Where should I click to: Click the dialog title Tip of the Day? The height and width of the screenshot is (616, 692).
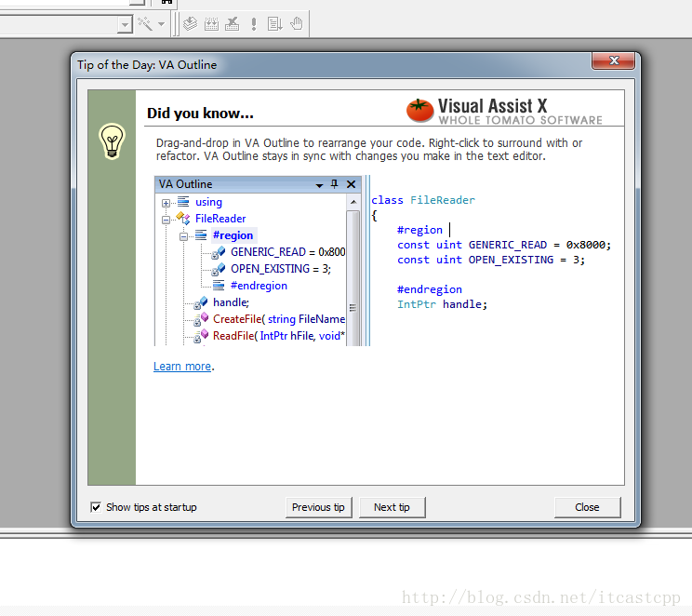tap(147, 65)
